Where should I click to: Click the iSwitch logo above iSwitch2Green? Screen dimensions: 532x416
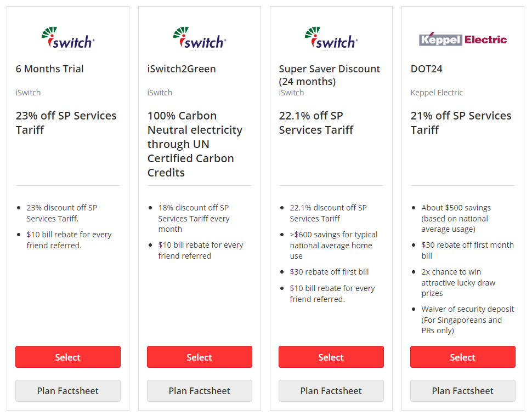coord(200,38)
